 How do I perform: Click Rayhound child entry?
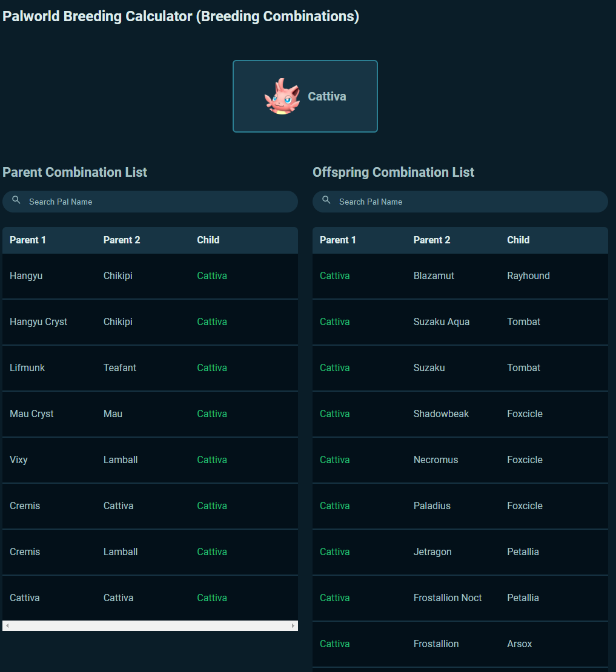click(x=528, y=275)
